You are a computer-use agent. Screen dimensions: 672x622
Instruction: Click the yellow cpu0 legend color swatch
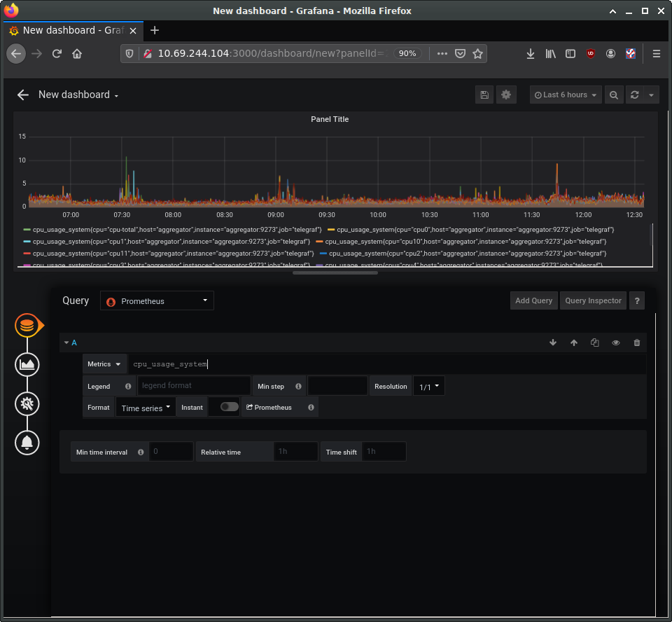click(x=331, y=230)
